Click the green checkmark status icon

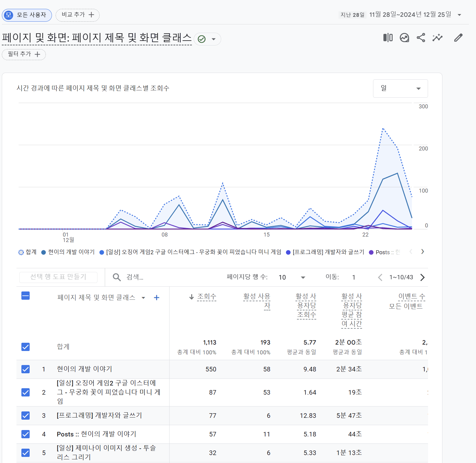click(x=202, y=39)
